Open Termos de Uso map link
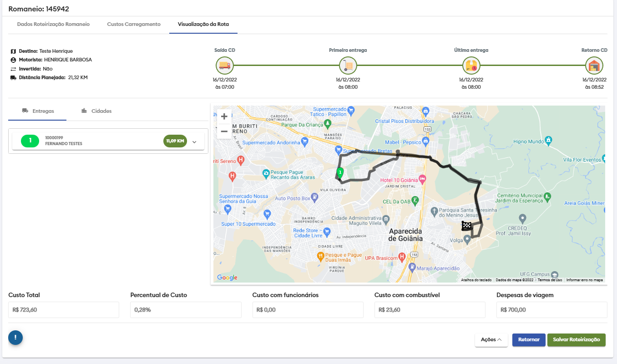This screenshot has width=617, height=364. (x=550, y=280)
